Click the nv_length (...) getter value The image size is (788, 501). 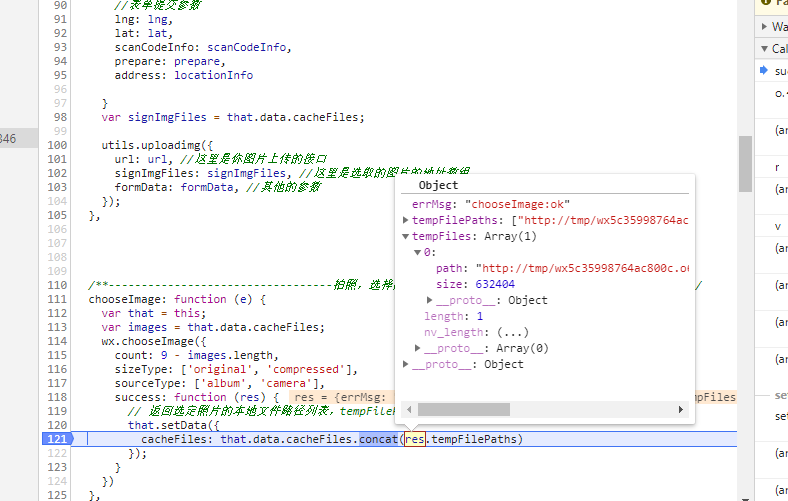(x=513, y=332)
